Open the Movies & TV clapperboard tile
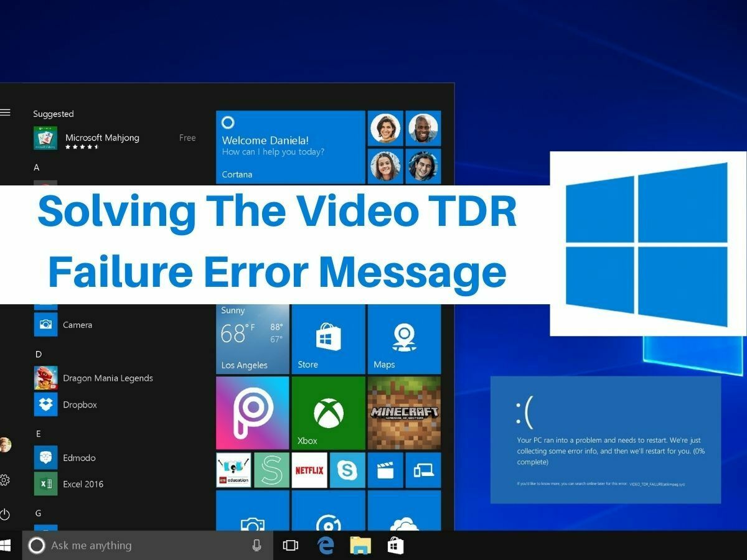 (385, 470)
